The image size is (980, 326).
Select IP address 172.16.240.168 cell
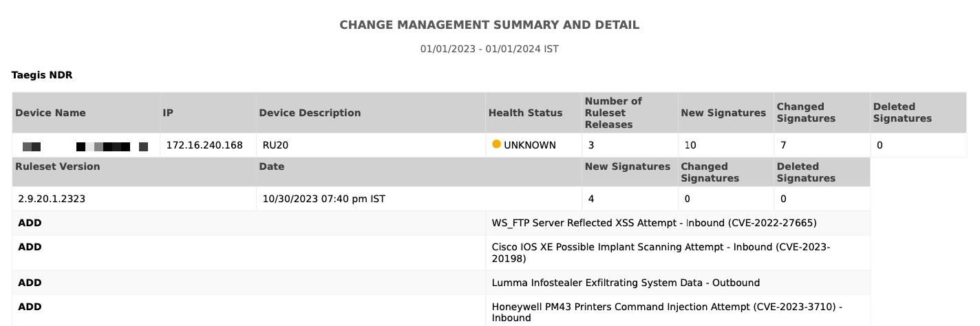204,145
